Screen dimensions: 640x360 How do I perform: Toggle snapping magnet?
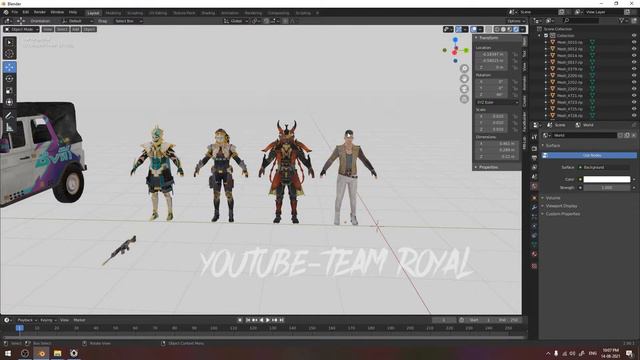(x=266, y=21)
